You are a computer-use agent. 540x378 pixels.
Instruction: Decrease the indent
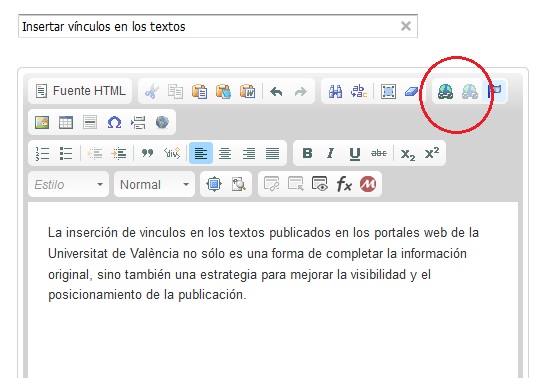click(94, 153)
